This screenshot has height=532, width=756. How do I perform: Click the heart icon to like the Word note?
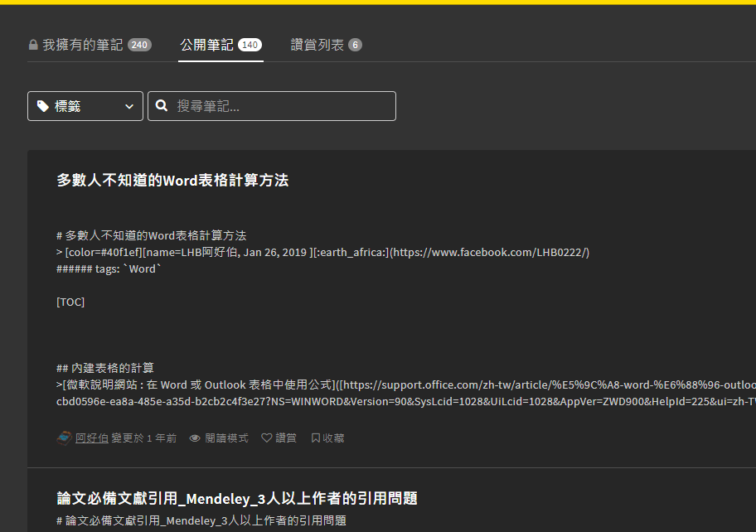[266, 438]
